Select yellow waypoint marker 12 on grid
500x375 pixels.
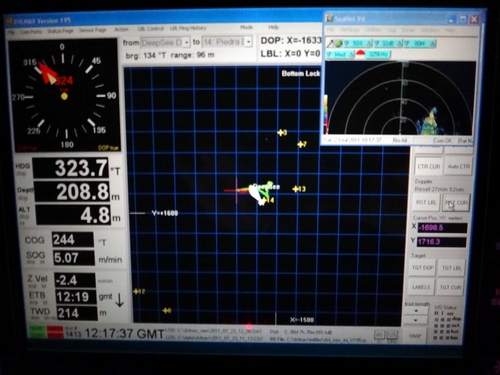[139, 292]
